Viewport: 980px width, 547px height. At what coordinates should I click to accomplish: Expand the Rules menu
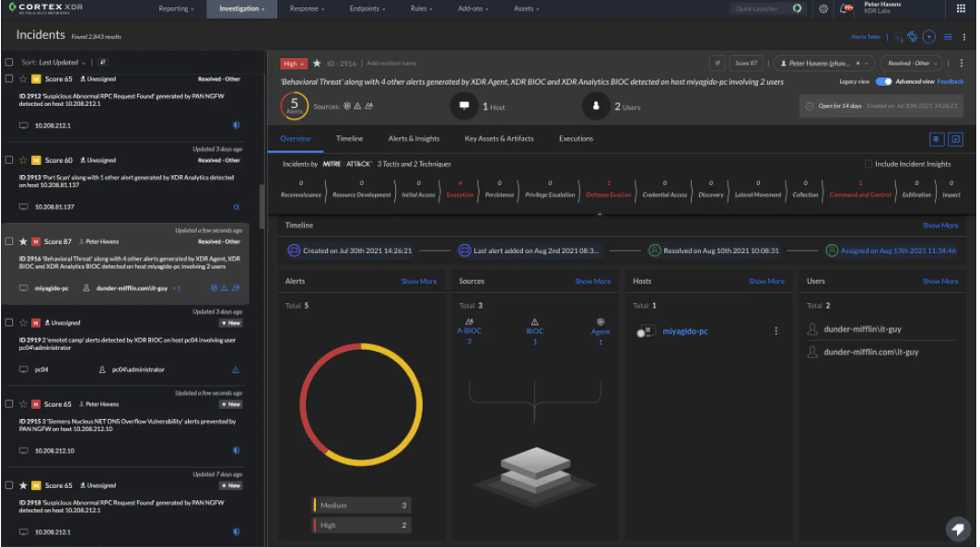coord(421,9)
